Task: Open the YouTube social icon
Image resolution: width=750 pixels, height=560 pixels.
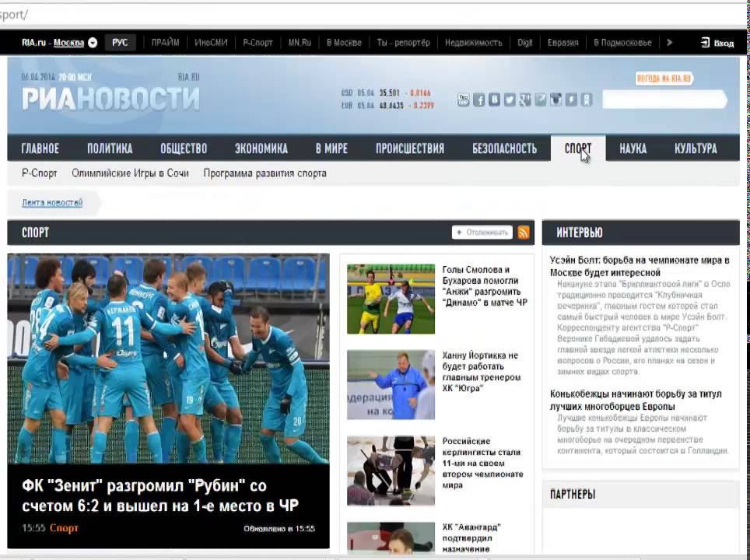Action: [x=463, y=100]
